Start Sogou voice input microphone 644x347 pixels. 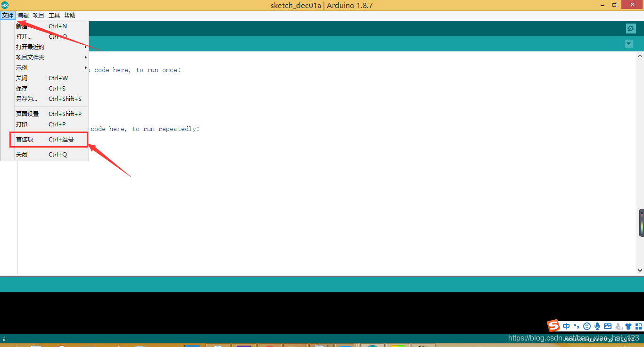(597, 326)
